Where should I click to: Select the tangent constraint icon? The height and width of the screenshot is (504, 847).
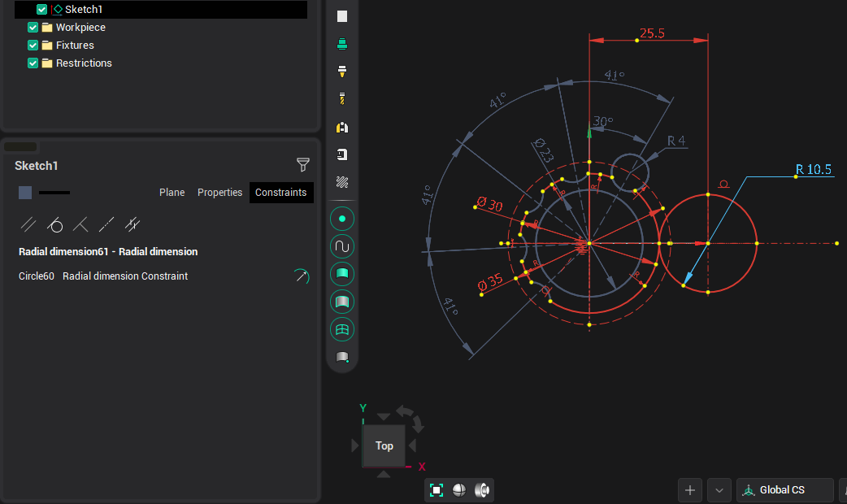click(54, 224)
